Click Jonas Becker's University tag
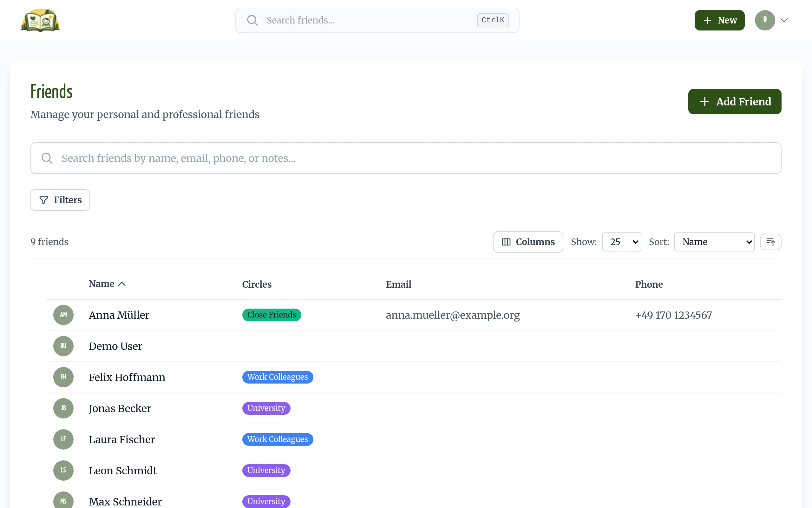Image resolution: width=812 pixels, height=508 pixels. click(266, 408)
